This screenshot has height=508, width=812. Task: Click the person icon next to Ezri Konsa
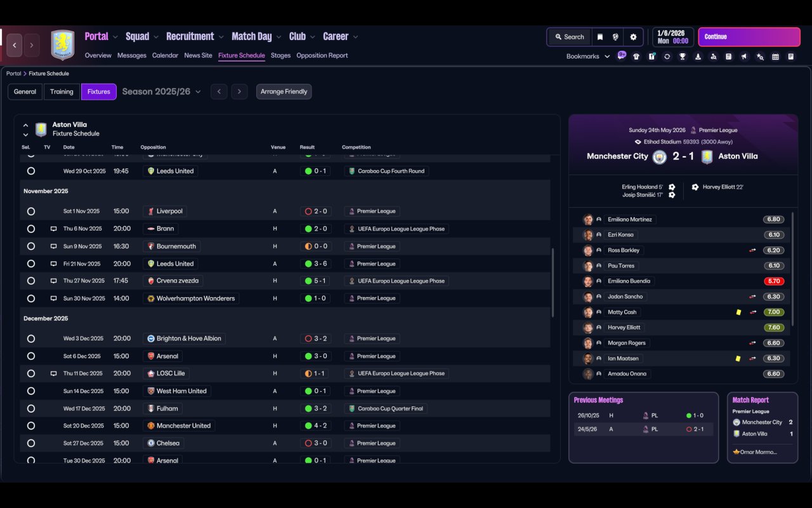pos(599,235)
